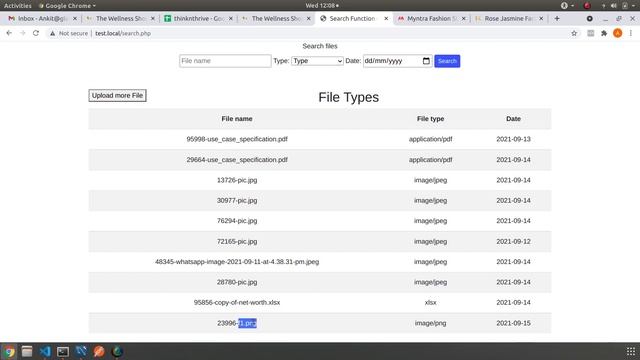Open volume control in system tray

pos(613,6)
